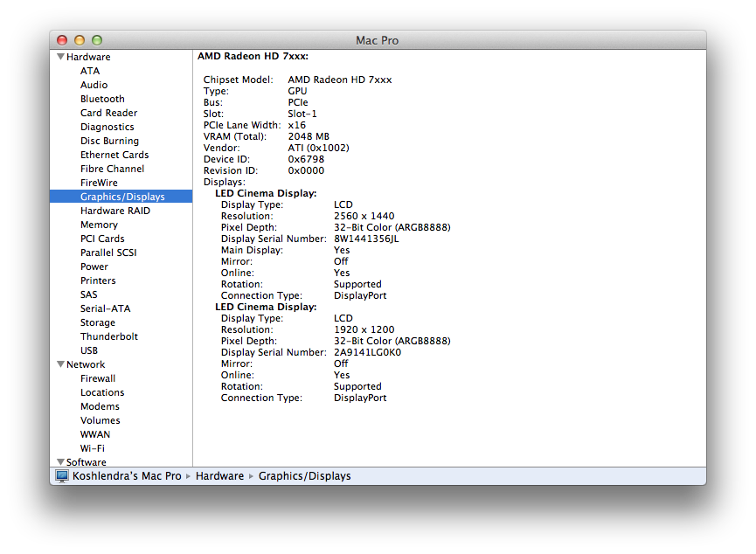Select the Hardware category label

coord(89,57)
